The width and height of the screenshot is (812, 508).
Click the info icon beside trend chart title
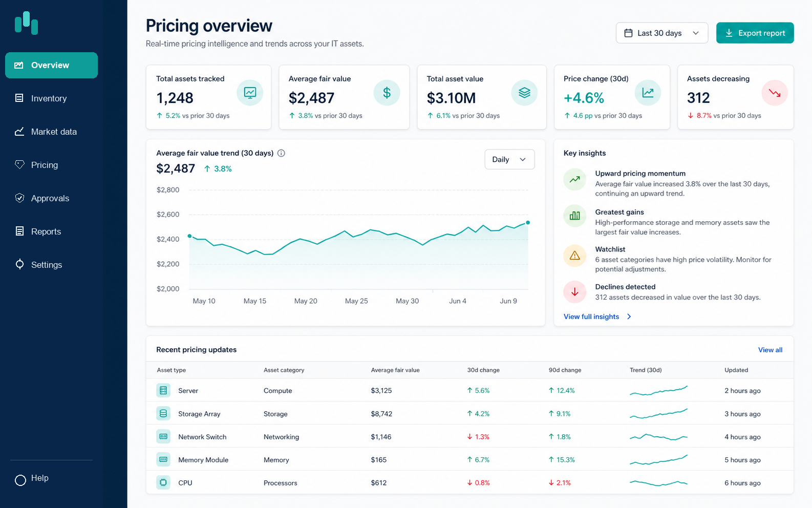coord(281,153)
